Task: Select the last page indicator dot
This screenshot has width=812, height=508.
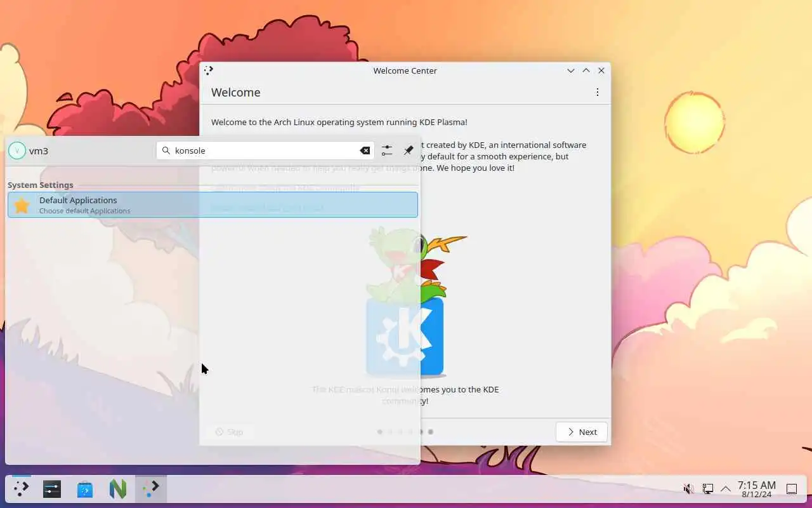Action: (431, 432)
